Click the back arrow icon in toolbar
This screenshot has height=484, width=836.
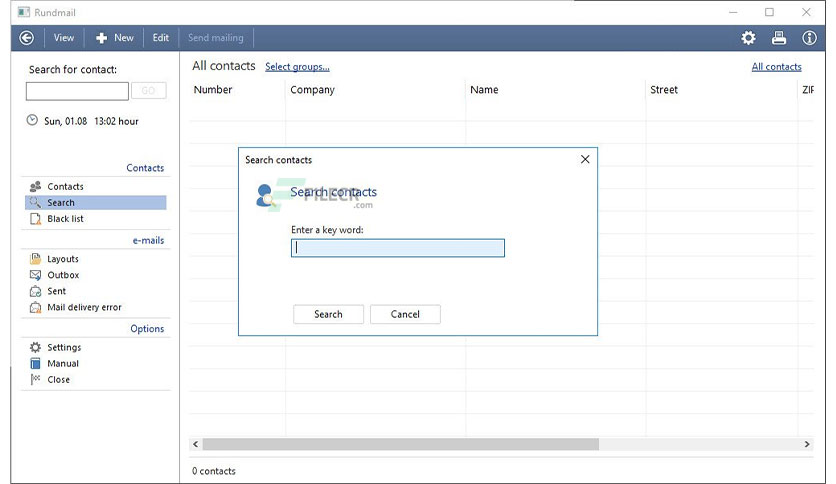point(27,38)
